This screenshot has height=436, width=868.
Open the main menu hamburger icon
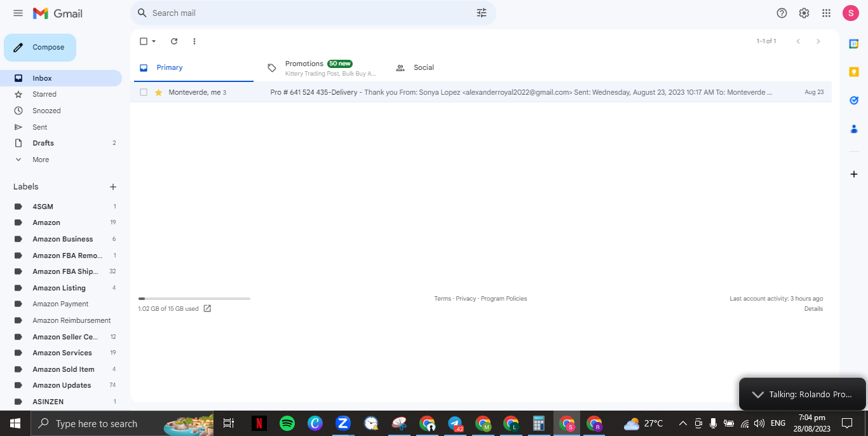[18, 13]
